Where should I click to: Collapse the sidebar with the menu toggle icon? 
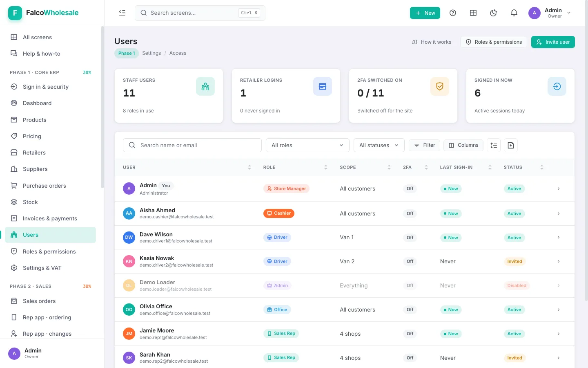[x=122, y=13]
